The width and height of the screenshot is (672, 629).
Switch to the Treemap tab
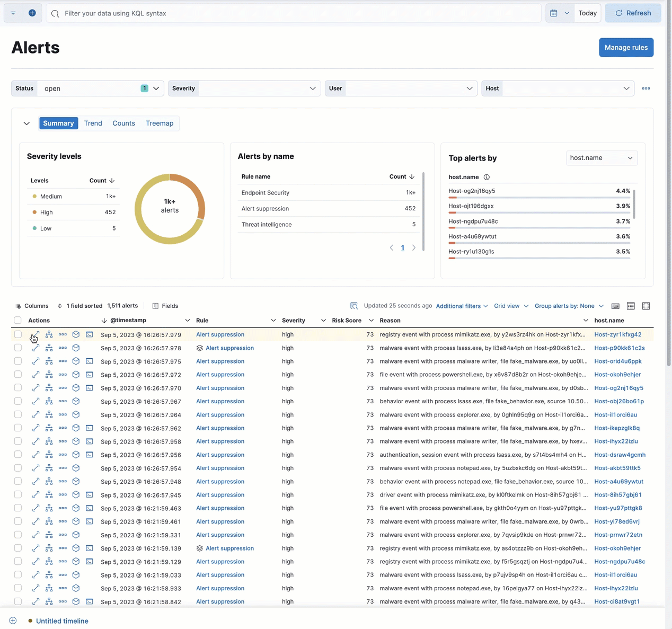(x=160, y=123)
